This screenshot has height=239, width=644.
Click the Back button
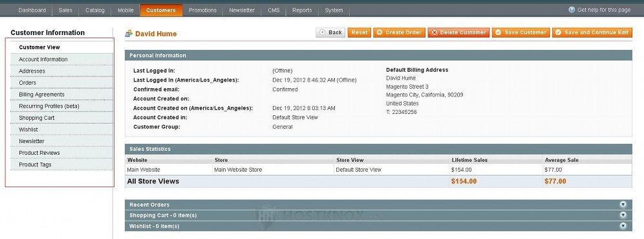pyautogui.click(x=330, y=32)
